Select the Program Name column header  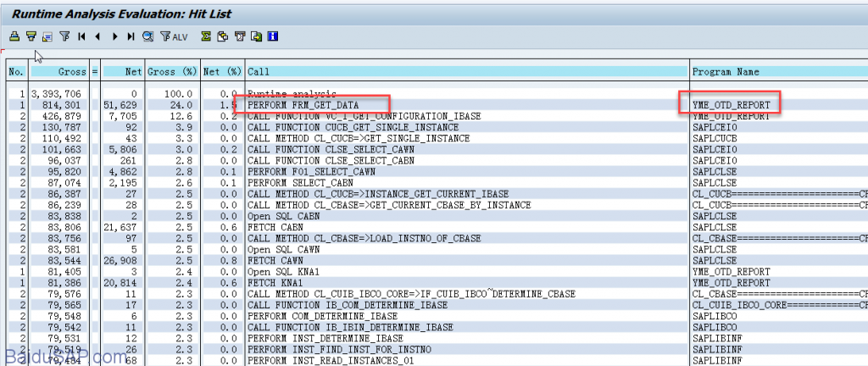[726, 72]
